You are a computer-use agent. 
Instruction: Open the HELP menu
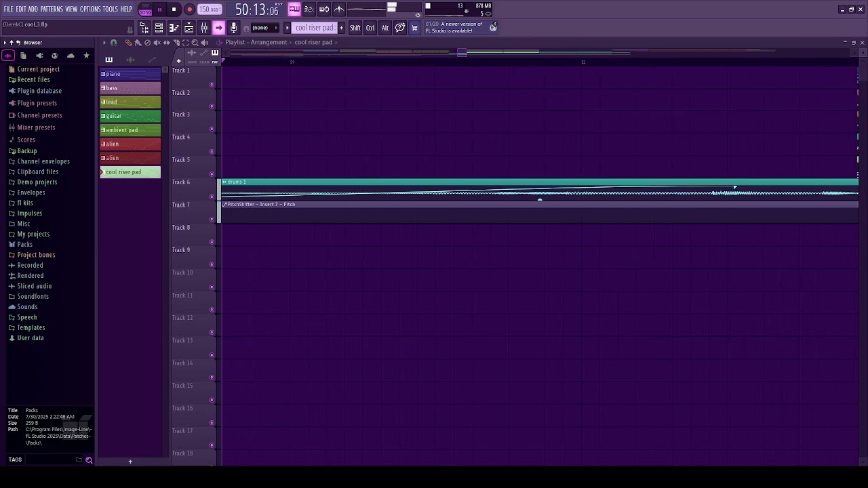coord(126,9)
